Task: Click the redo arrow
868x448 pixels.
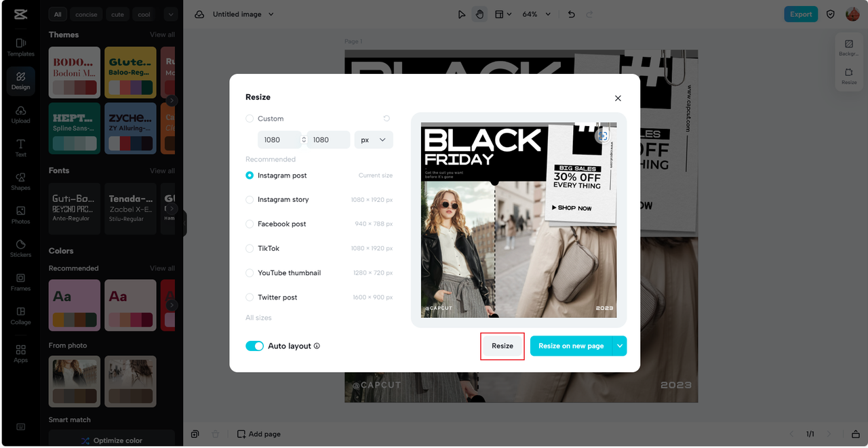Action: click(x=589, y=14)
